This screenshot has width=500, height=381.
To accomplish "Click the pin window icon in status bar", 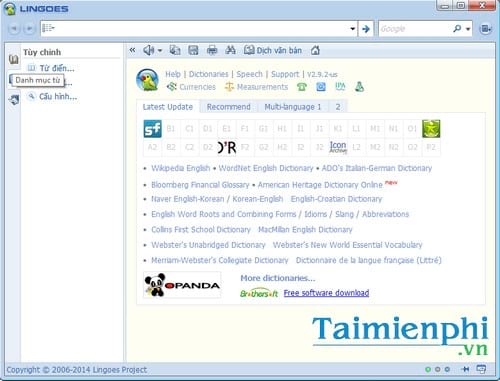I will [466, 369].
